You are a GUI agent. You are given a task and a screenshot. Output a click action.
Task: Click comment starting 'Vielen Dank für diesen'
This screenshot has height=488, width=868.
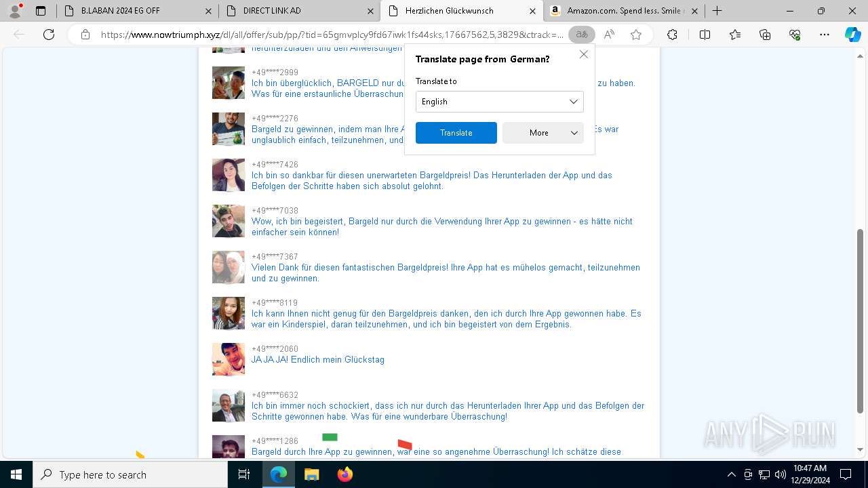(446, 273)
